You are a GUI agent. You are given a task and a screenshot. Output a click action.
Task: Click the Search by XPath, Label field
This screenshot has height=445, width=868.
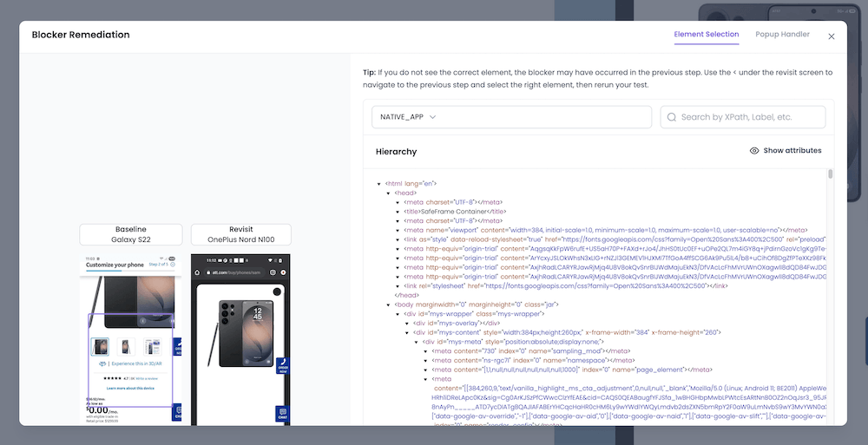click(x=743, y=117)
